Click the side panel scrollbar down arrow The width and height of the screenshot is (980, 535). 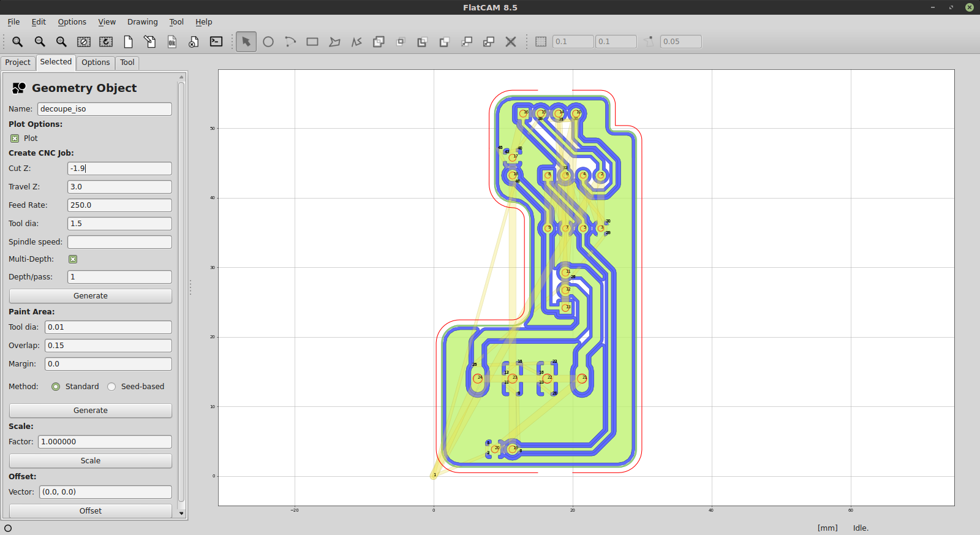pyautogui.click(x=181, y=514)
